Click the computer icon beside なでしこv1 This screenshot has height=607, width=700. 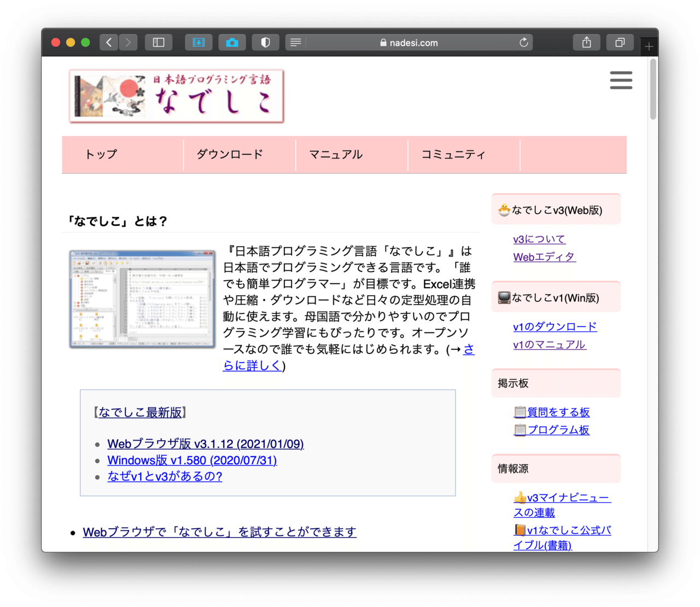click(504, 297)
